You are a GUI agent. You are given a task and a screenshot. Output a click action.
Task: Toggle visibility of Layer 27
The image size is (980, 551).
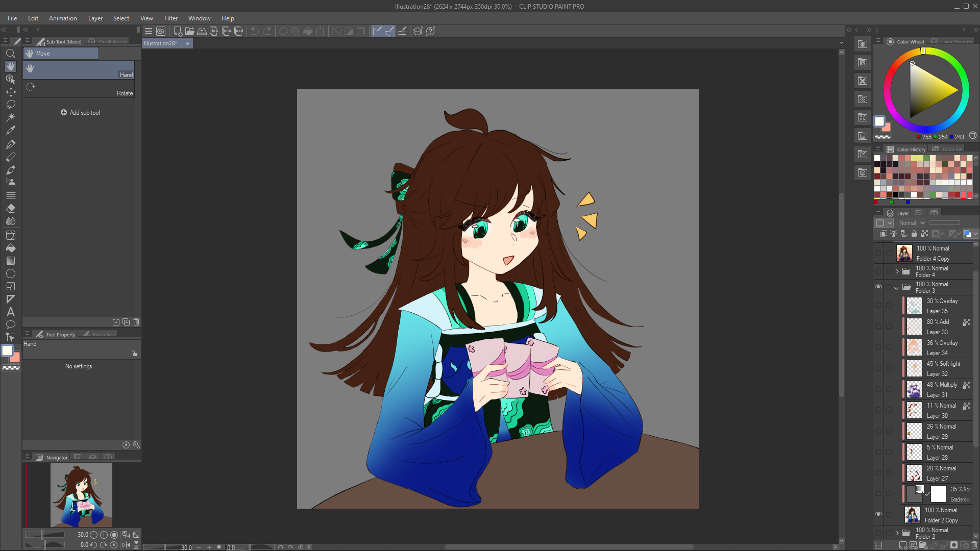(x=878, y=473)
